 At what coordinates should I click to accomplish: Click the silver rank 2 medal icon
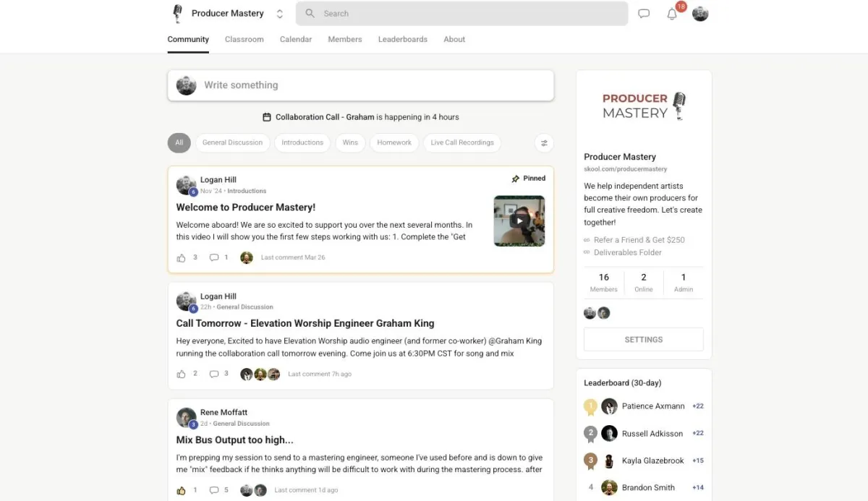click(590, 434)
